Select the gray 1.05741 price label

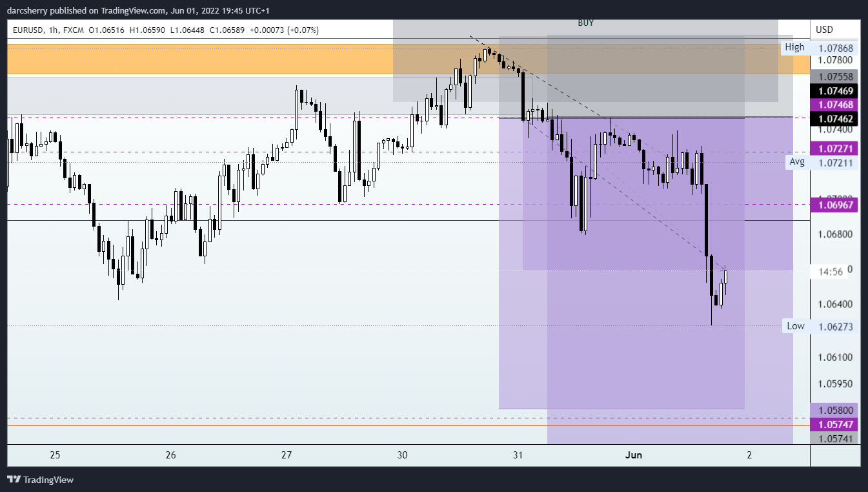coord(835,438)
